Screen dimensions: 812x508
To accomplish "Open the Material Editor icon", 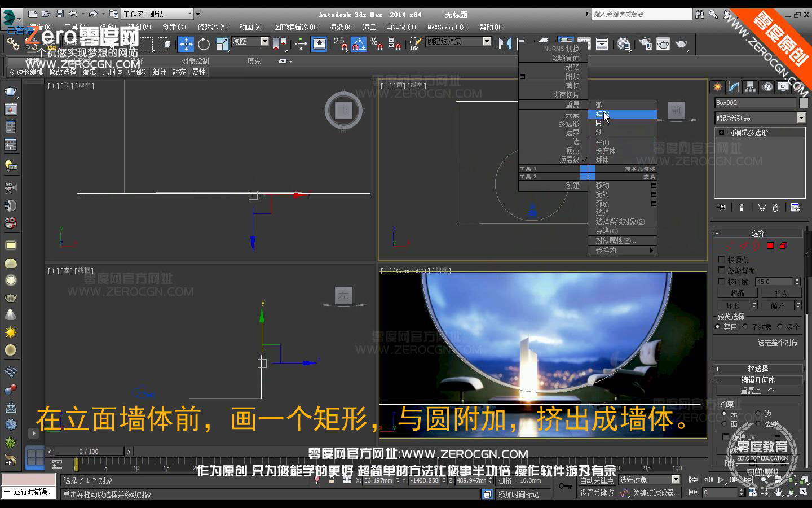I will [x=624, y=43].
